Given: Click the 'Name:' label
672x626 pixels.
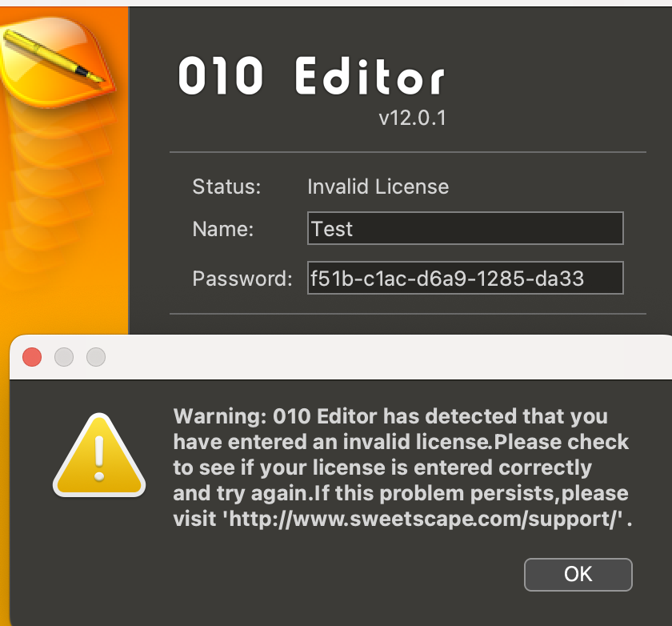Looking at the screenshot, I should coord(222,230).
